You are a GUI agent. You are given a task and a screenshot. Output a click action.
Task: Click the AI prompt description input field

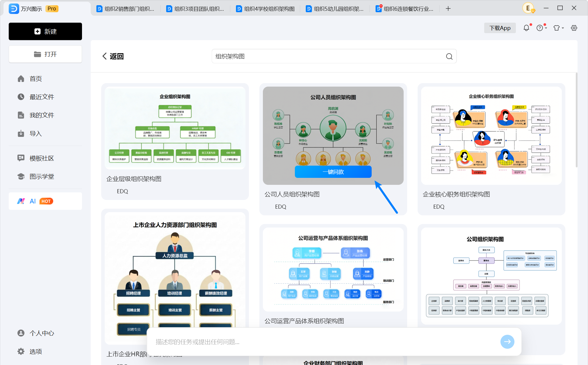(x=326, y=342)
